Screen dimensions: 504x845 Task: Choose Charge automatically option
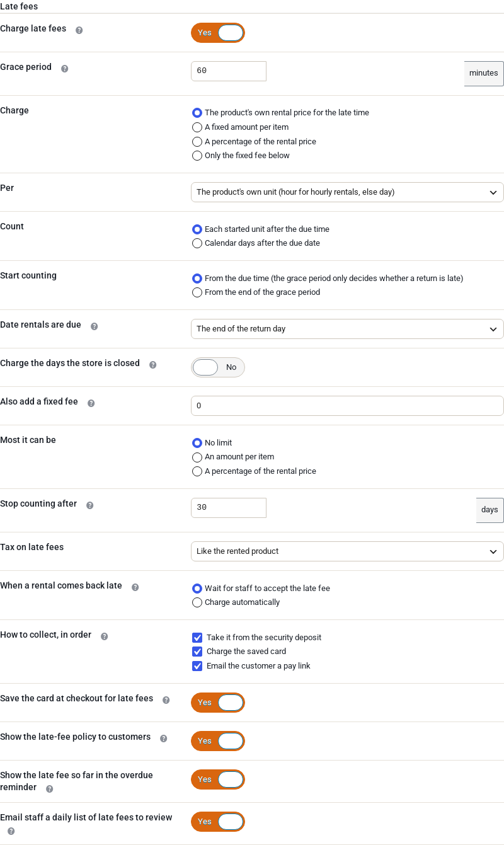(x=197, y=602)
